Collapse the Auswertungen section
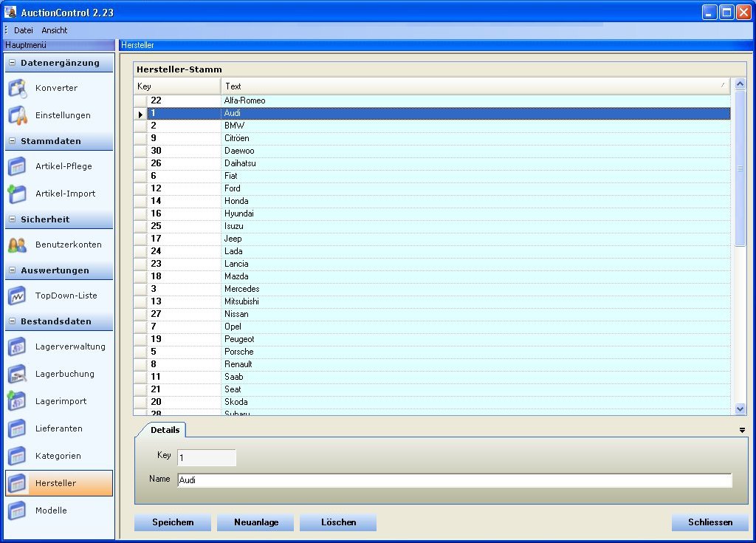756x543 pixels. point(13,270)
